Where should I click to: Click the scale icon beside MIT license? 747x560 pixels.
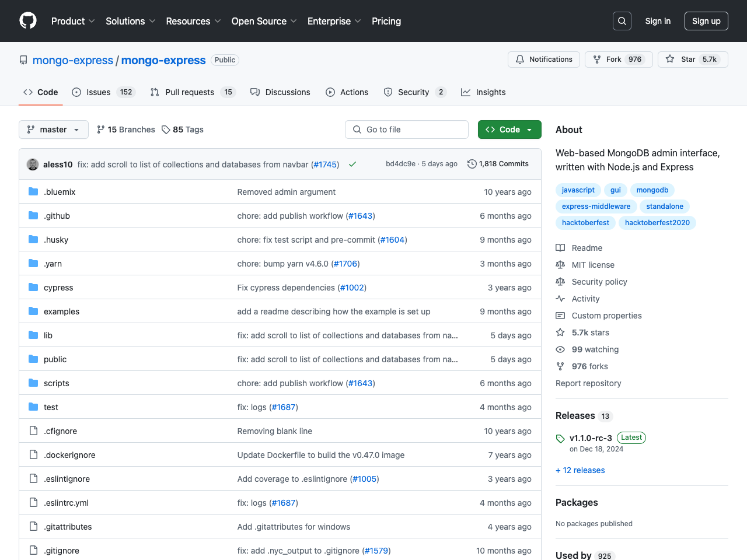560,265
